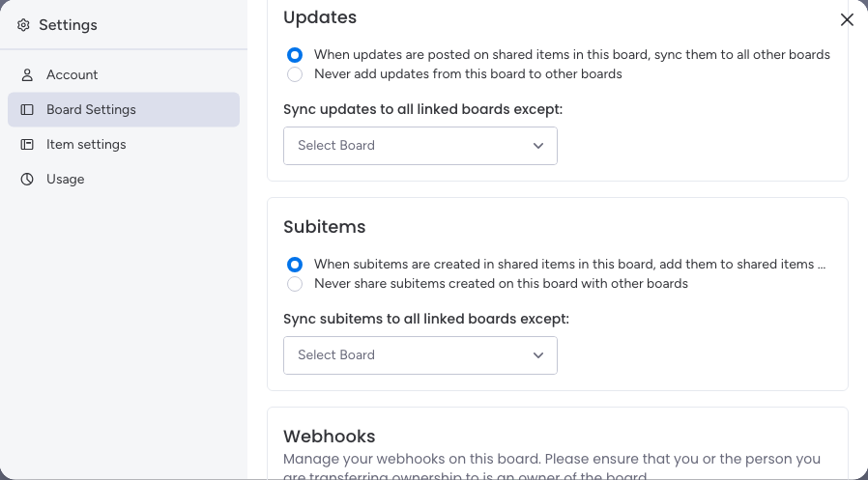Select add subitems to shared items option
868x480 pixels.
(x=295, y=265)
